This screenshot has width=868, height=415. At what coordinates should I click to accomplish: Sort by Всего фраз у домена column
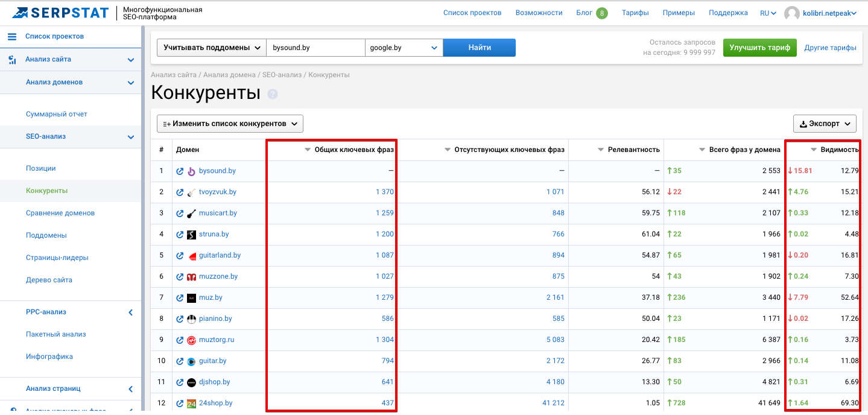[740, 150]
